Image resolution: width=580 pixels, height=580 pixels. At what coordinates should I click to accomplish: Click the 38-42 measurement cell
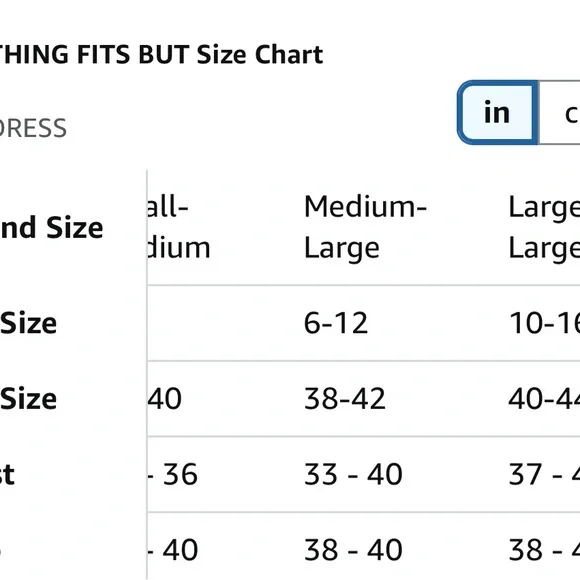[345, 399]
